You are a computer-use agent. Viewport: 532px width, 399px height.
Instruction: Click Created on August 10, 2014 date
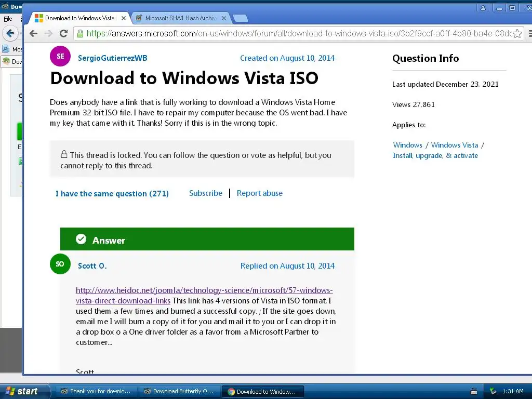pyautogui.click(x=287, y=58)
